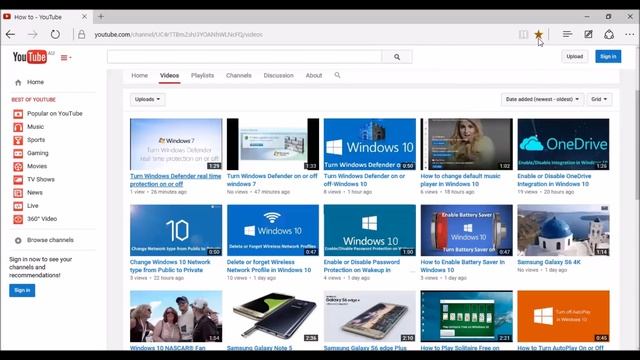Screen dimensions: 640x360
Task: Switch to Discussion tab
Action: coord(278,76)
